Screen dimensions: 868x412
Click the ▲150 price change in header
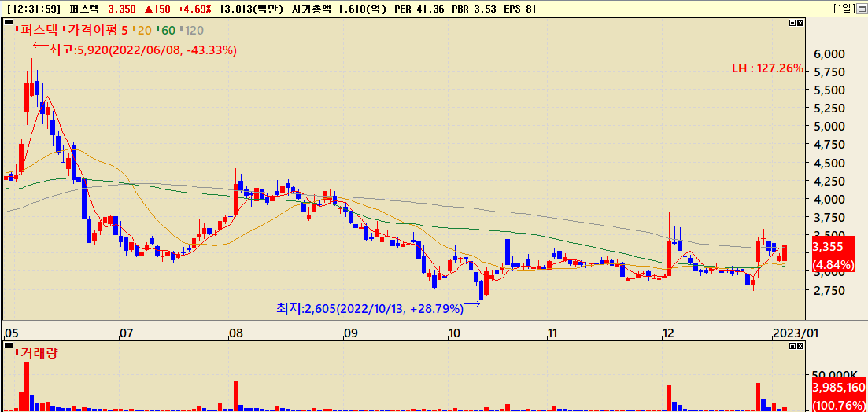157,9
